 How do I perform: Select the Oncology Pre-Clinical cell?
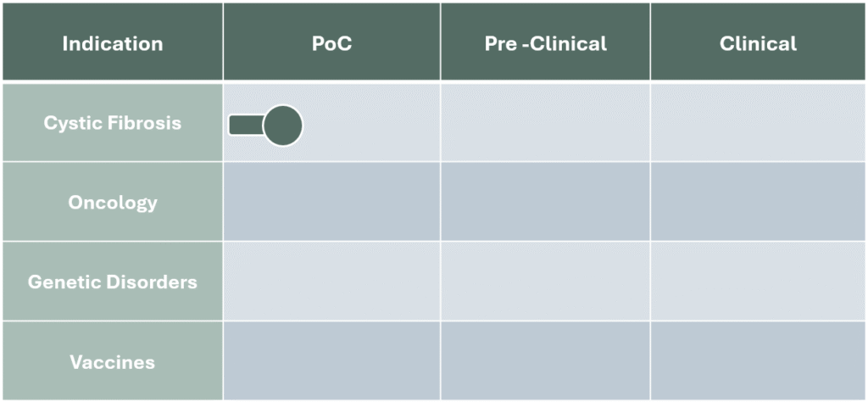tap(545, 203)
